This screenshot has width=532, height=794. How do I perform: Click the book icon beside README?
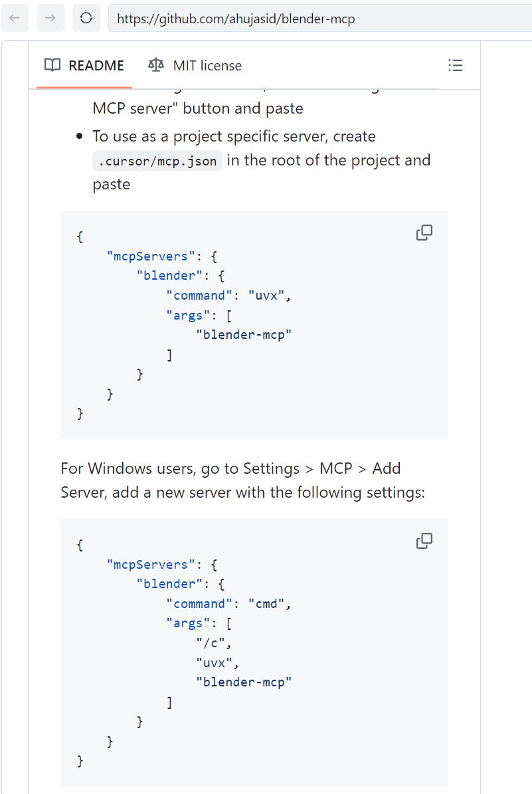click(52, 65)
